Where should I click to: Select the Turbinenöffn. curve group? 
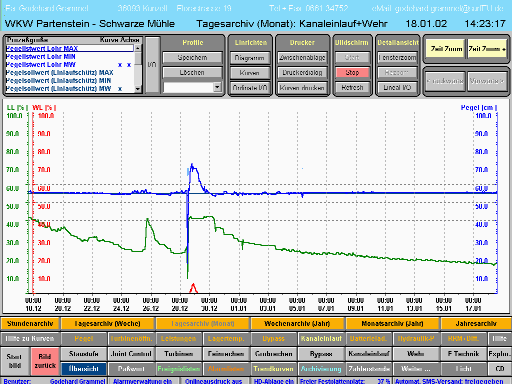(x=131, y=339)
